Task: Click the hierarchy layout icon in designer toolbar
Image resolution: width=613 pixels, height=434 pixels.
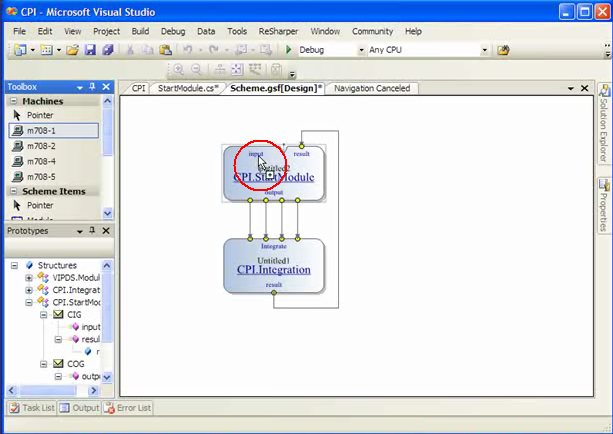Action: [x=220, y=70]
